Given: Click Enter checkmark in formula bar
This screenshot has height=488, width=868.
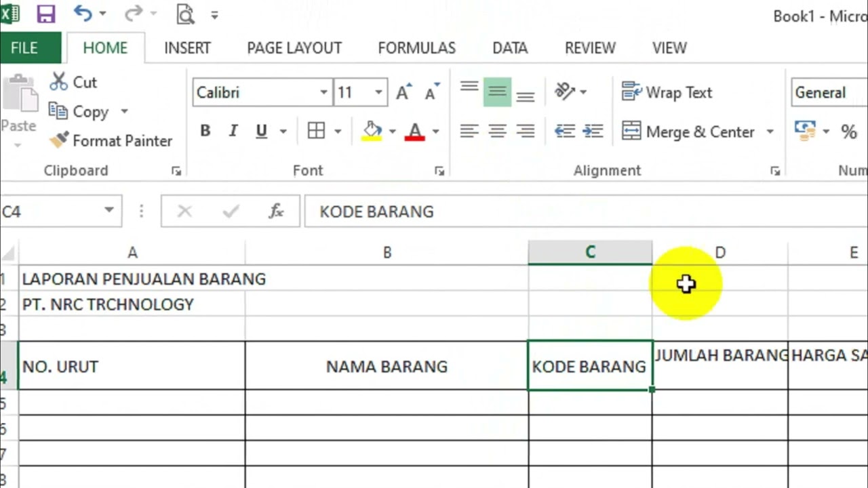Looking at the screenshot, I should [x=231, y=211].
